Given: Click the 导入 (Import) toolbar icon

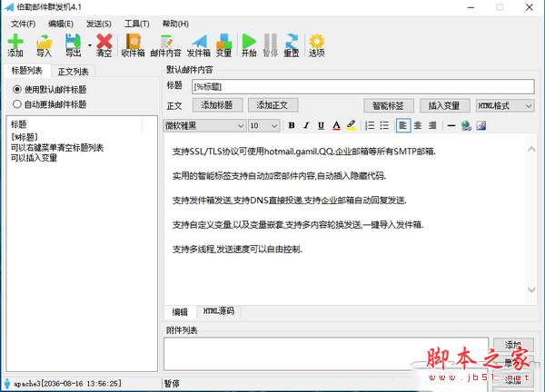Looking at the screenshot, I should (44, 45).
